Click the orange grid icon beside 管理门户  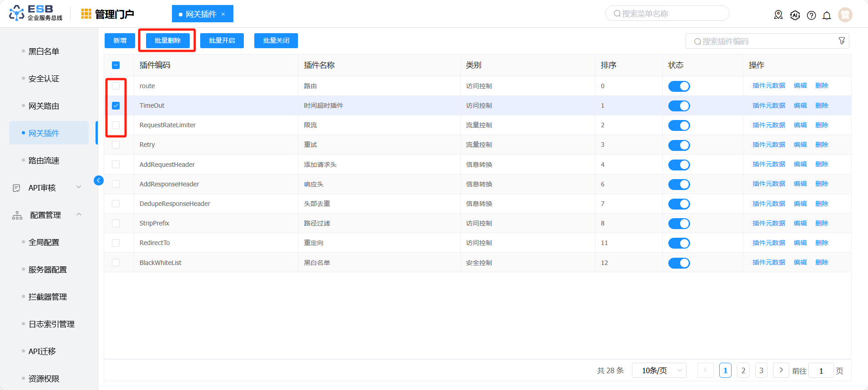pyautogui.click(x=86, y=14)
